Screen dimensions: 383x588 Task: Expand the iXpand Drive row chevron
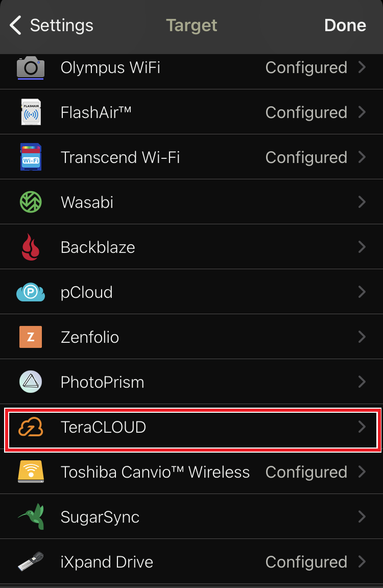coord(363,561)
